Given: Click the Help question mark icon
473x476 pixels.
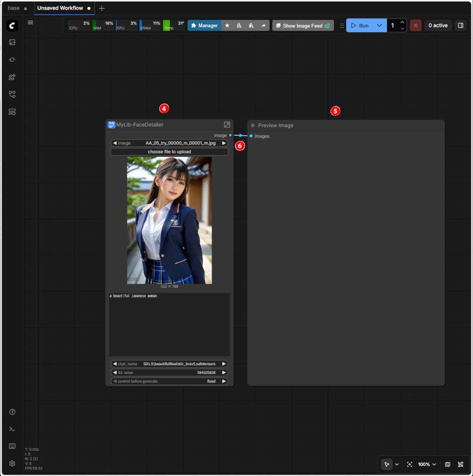Looking at the screenshot, I should (12, 412).
